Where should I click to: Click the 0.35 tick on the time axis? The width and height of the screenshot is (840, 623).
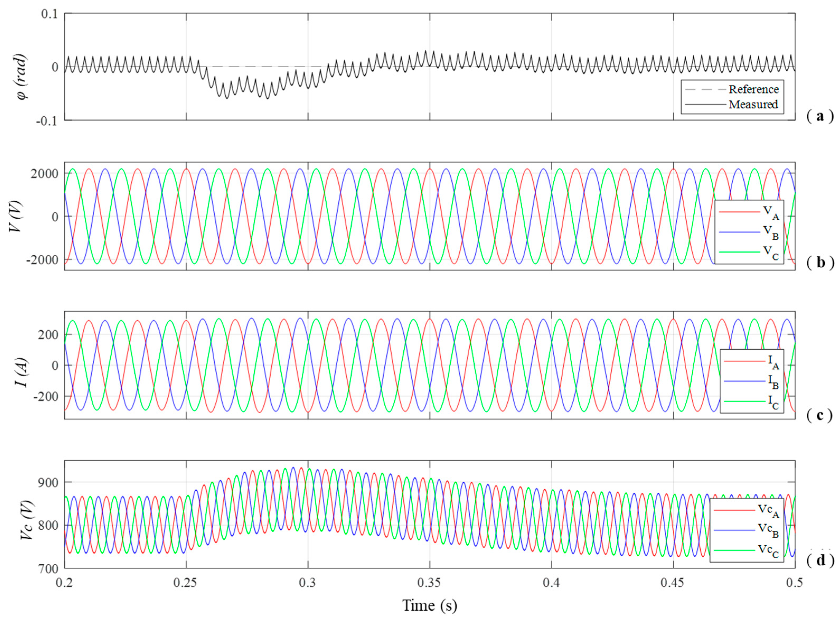pos(429,583)
